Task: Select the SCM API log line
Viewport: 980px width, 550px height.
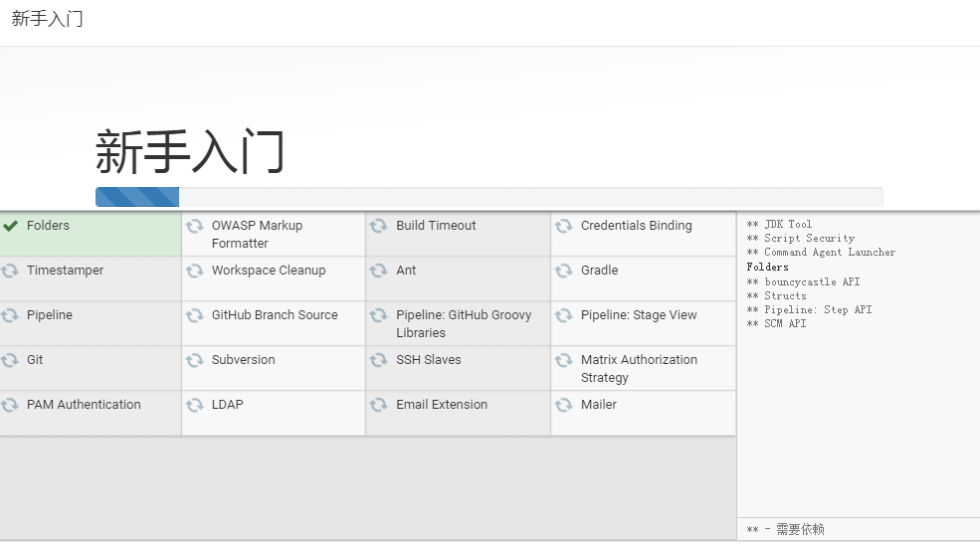Action: (776, 323)
